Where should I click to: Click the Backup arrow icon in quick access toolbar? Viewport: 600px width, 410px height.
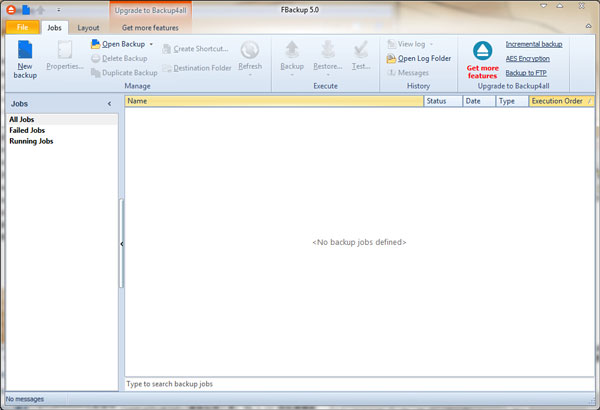pos(40,10)
